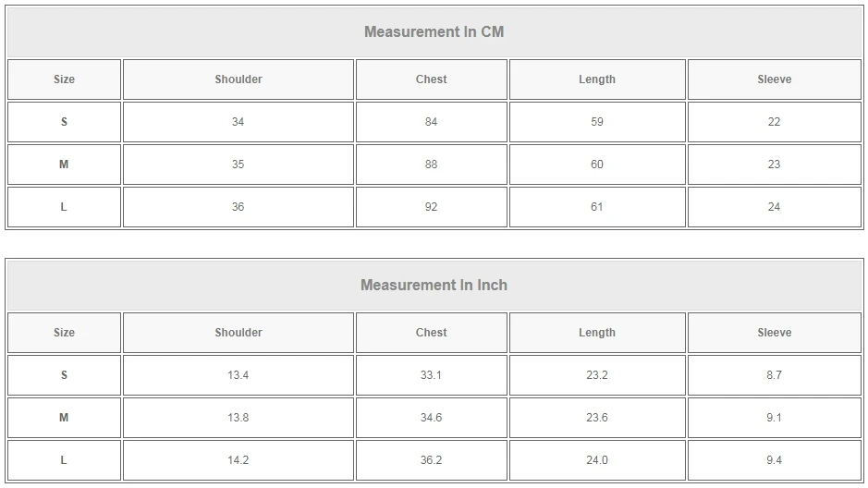Select size L row label in CM table
This screenshot has width=868, height=488.
pyautogui.click(x=64, y=207)
